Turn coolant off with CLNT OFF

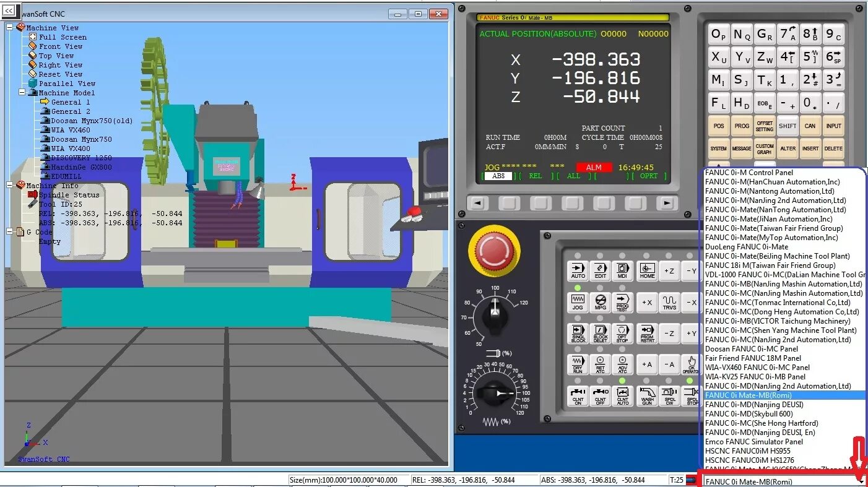click(x=600, y=396)
